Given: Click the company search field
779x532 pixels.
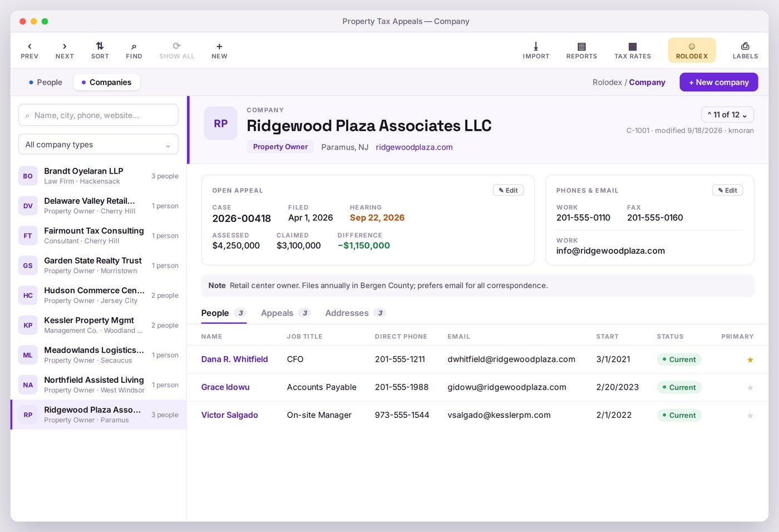Looking at the screenshot, I should (98, 115).
